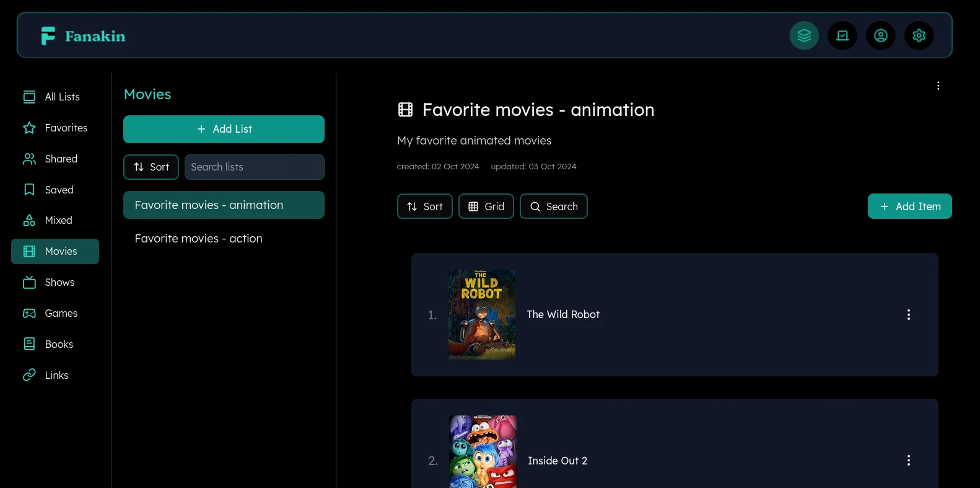
Task: Open Shared lists in sidebar
Action: (55, 159)
